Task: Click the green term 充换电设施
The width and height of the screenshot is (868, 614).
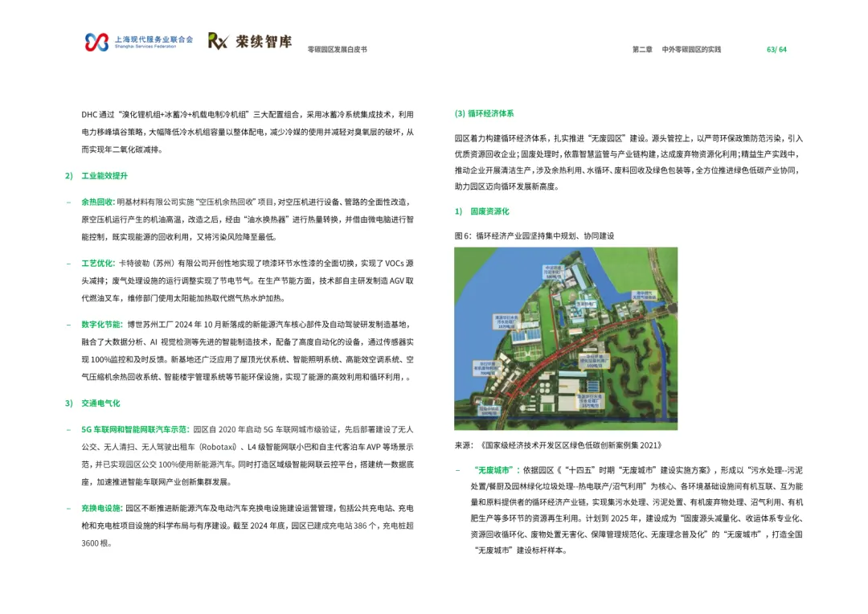Action: point(102,508)
